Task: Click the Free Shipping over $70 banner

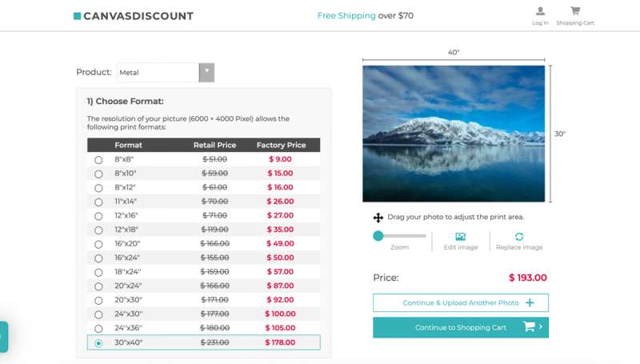Action: click(365, 15)
